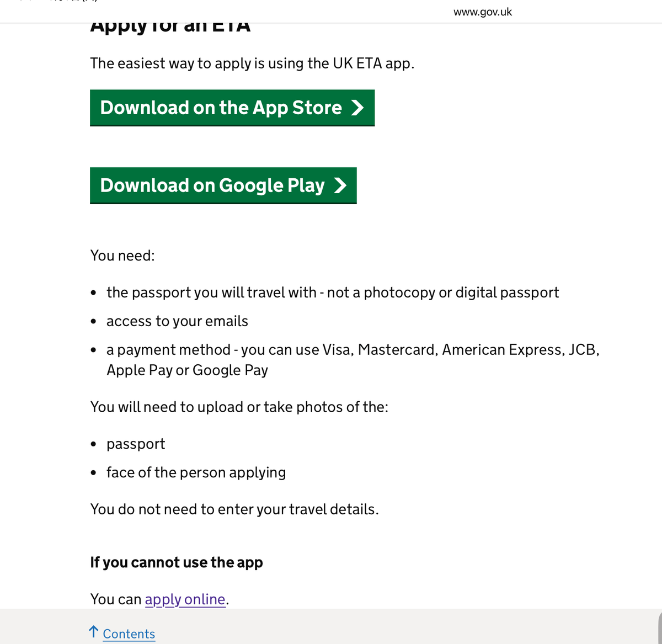Click the upload or take photos sentence
This screenshot has height=644, width=662.
[239, 407]
